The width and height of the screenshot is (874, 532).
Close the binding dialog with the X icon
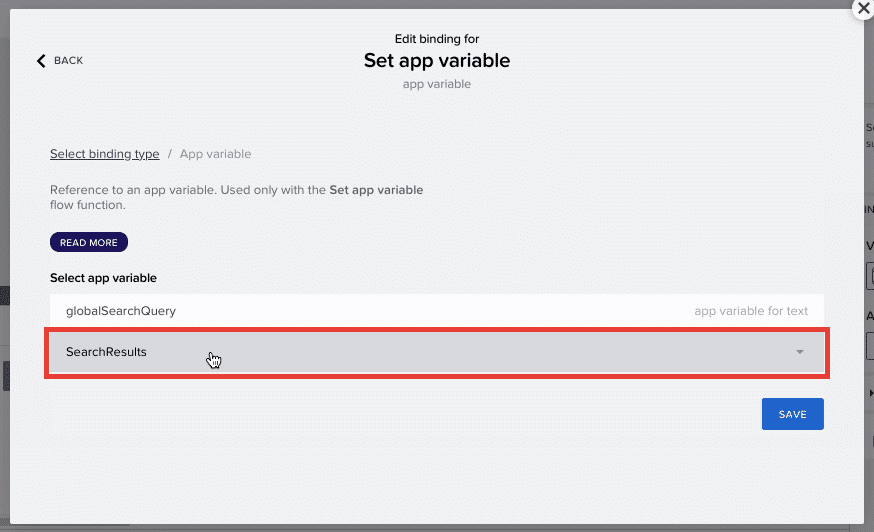[x=863, y=8]
